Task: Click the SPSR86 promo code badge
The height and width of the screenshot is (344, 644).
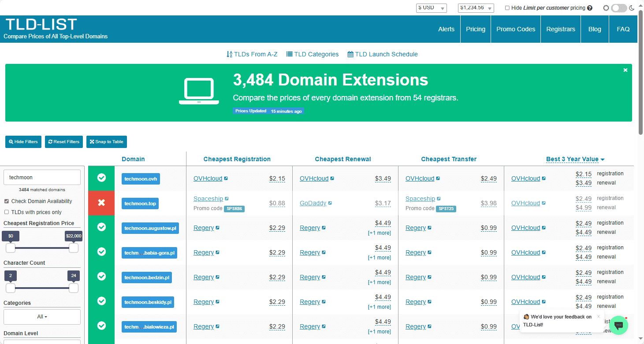Action: [x=234, y=209]
